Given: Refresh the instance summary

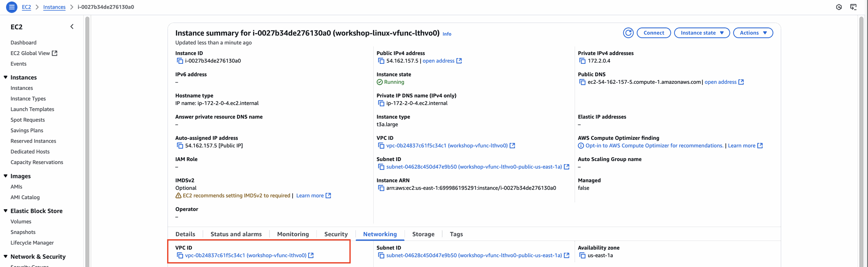Looking at the screenshot, I should click(x=628, y=33).
